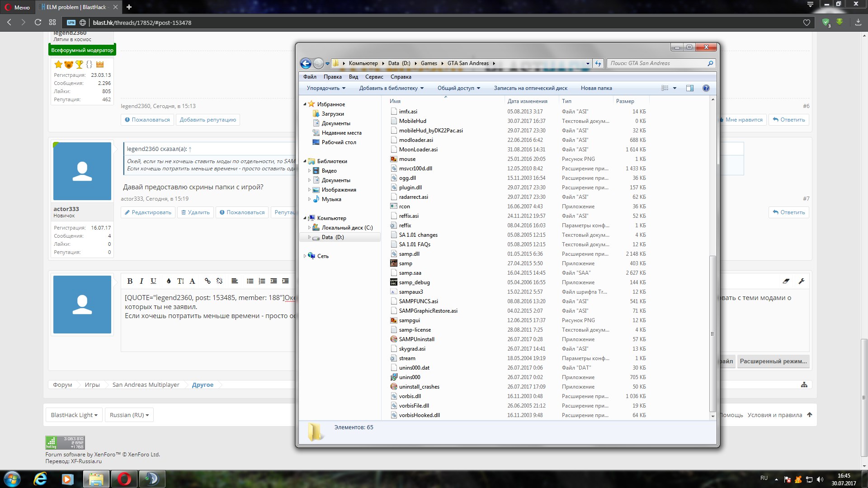Insert unordered list in editor

point(250,281)
